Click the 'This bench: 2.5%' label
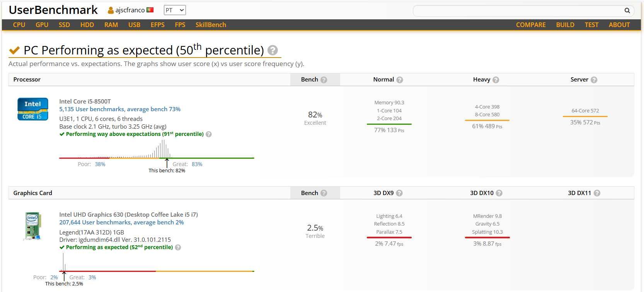The width and height of the screenshot is (644, 292). click(x=64, y=284)
